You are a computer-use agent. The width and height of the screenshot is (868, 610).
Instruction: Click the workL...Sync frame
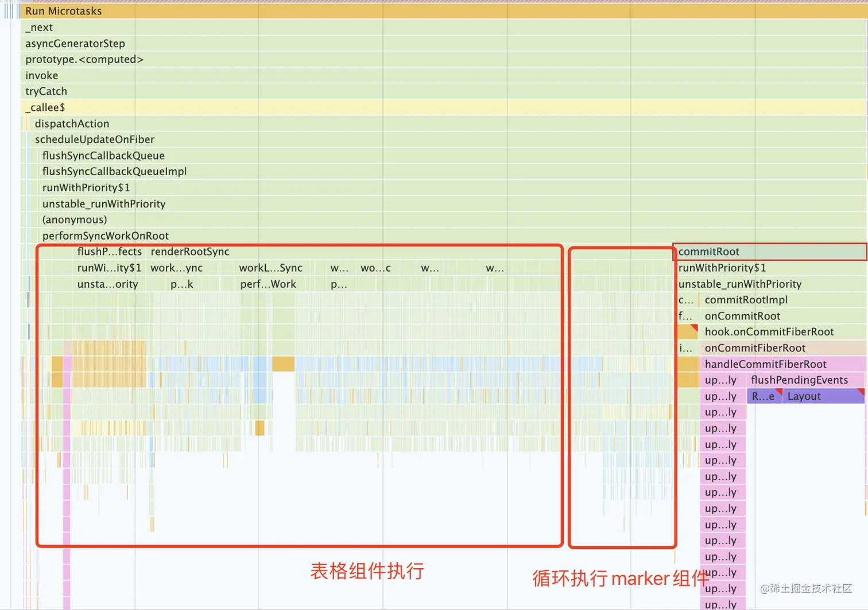[270, 268]
